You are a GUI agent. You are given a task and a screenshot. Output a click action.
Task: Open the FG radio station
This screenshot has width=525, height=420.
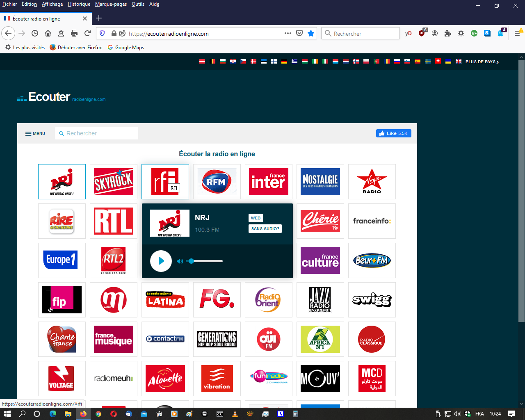point(217,300)
